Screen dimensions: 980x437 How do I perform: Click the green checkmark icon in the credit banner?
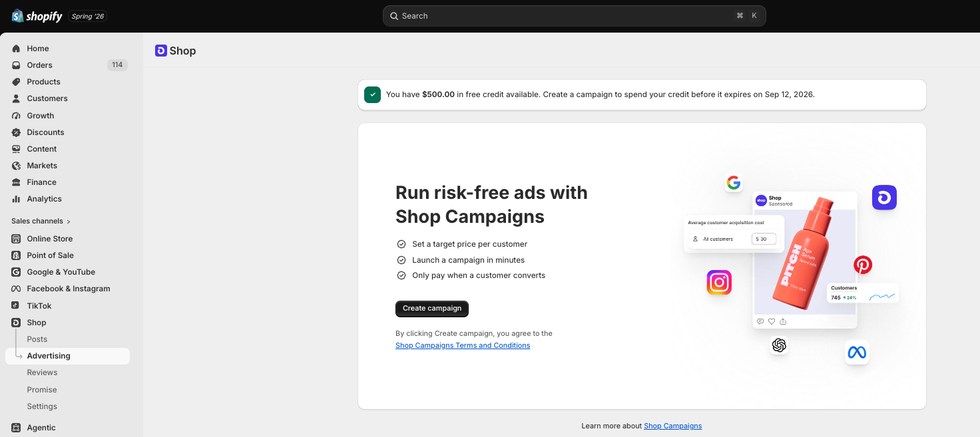[373, 94]
